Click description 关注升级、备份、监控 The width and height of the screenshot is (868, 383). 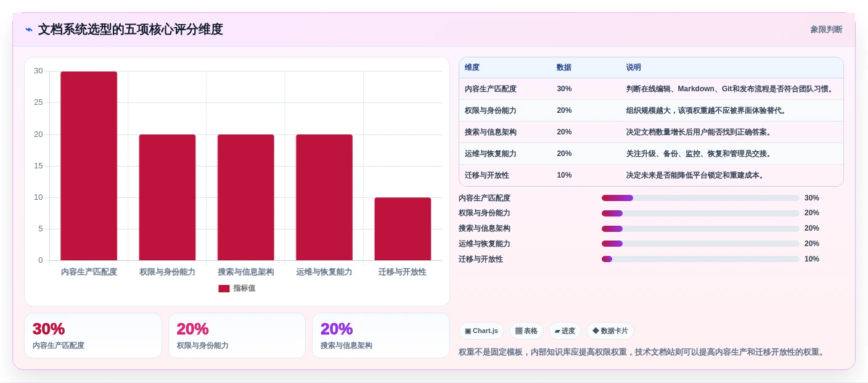click(x=699, y=154)
